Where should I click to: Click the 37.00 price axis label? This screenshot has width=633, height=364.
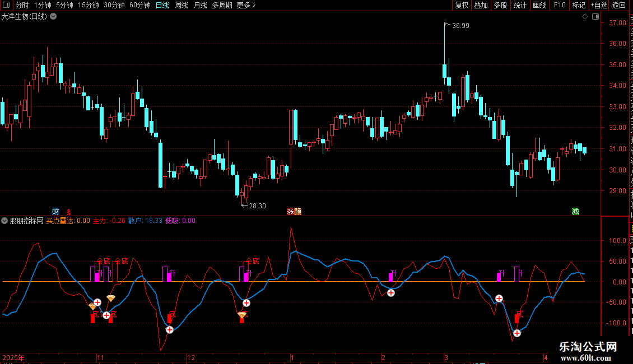click(x=618, y=23)
